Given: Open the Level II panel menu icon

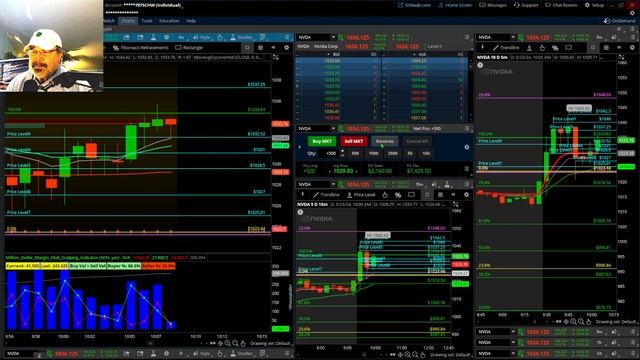Looking at the screenshot, I should (467, 37).
